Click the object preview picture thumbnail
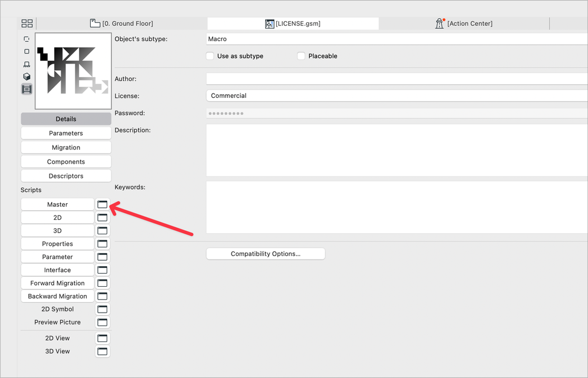Image resolution: width=588 pixels, height=378 pixels. click(73, 71)
